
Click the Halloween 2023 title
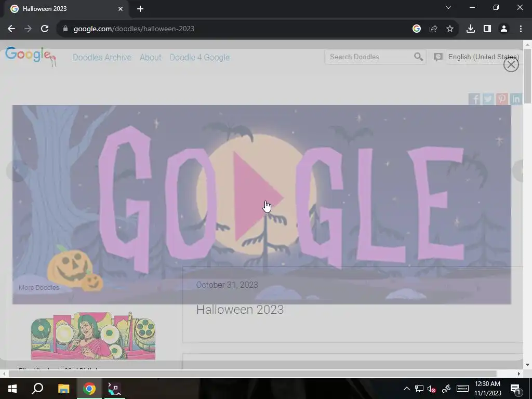(x=240, y=310)
